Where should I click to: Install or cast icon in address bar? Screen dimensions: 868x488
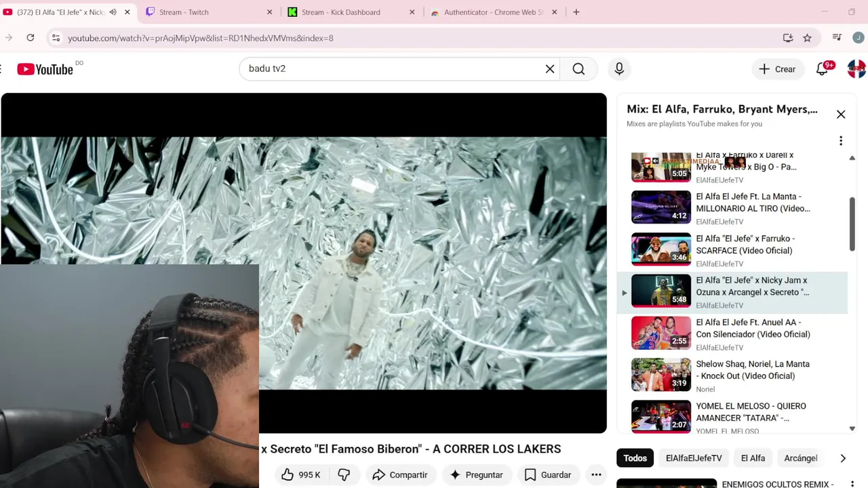[x=788, y=38]
